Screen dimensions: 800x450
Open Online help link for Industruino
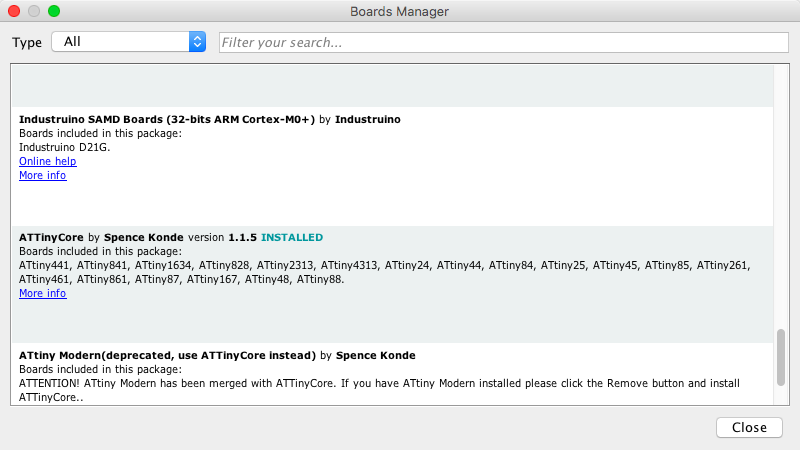(47, 161)
